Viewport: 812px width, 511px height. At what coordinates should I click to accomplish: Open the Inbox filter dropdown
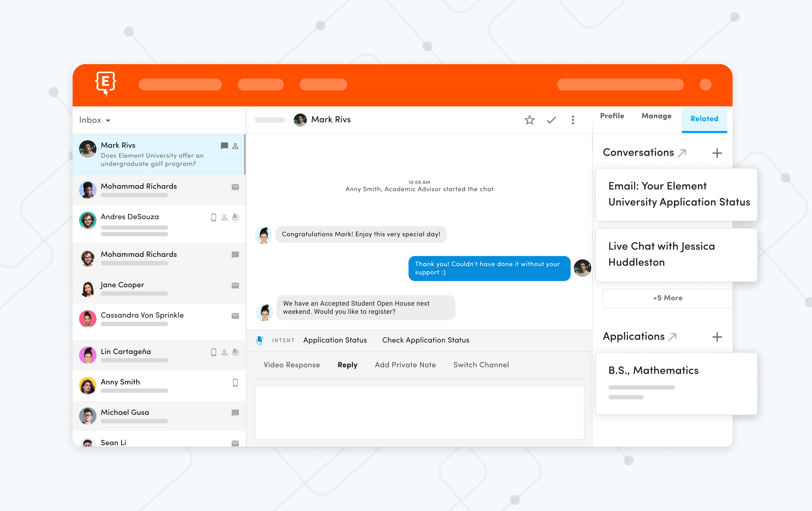pos(95,120)
